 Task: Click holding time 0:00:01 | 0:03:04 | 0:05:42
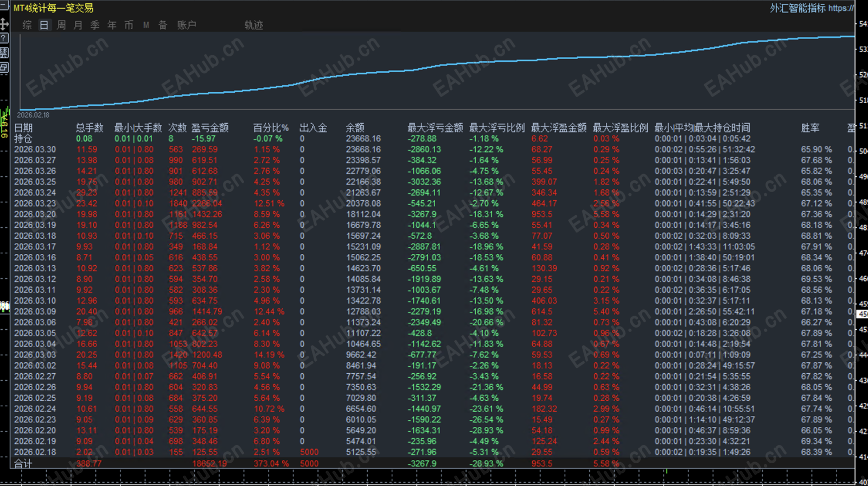(703, 139)
